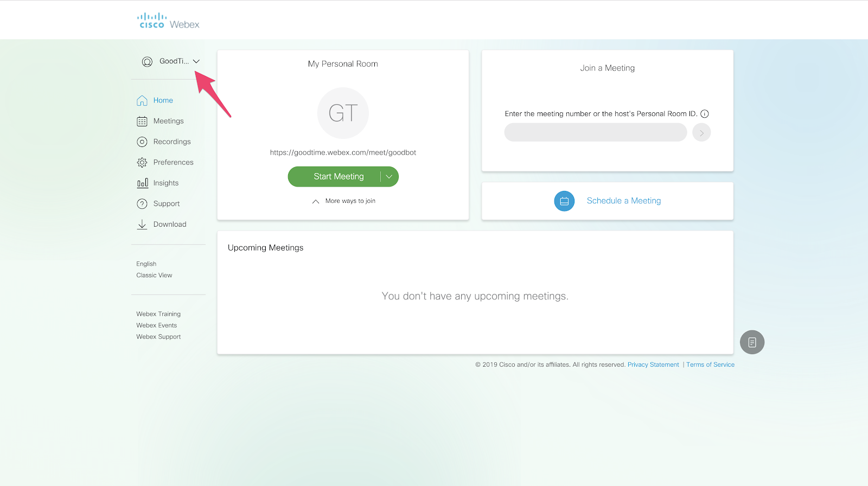Click the Meetings calendar icon
The image size is (868, 486).
click(142, 121)
